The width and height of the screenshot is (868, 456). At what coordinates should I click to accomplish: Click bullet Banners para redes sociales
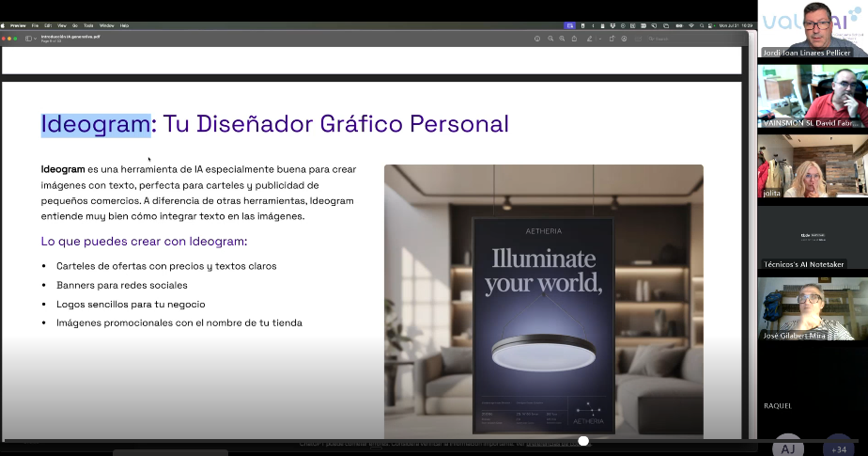tap(122, 285)
